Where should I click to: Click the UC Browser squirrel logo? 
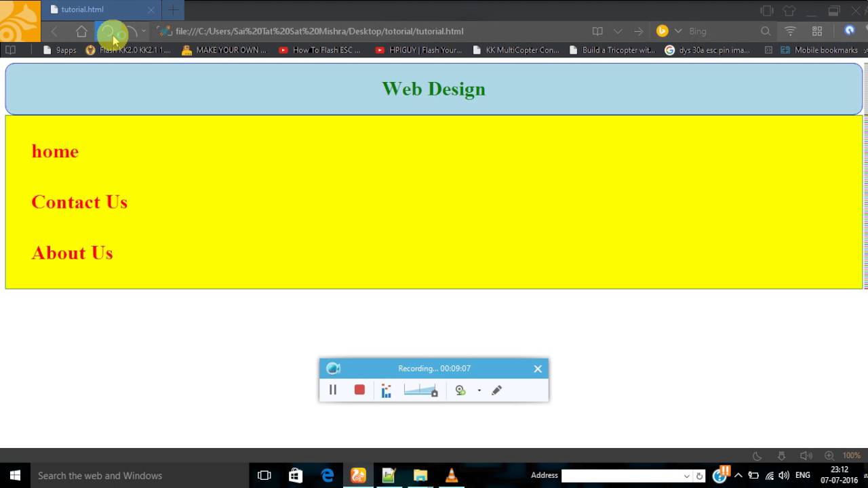pos(20,21)
